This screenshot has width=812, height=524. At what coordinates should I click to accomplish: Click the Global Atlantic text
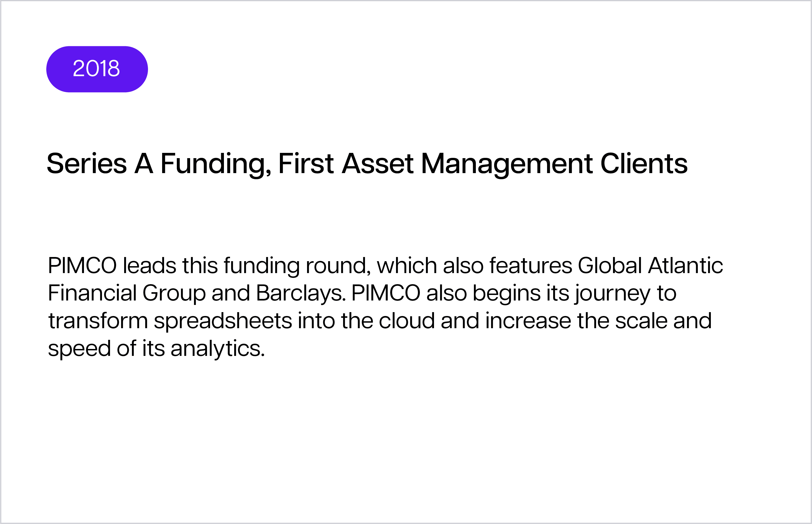pos(650,265)
